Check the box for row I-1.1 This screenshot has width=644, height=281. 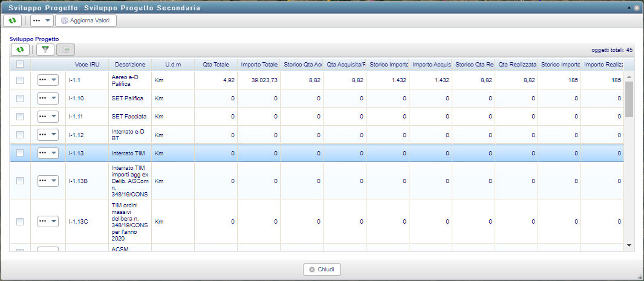point(20,80)
